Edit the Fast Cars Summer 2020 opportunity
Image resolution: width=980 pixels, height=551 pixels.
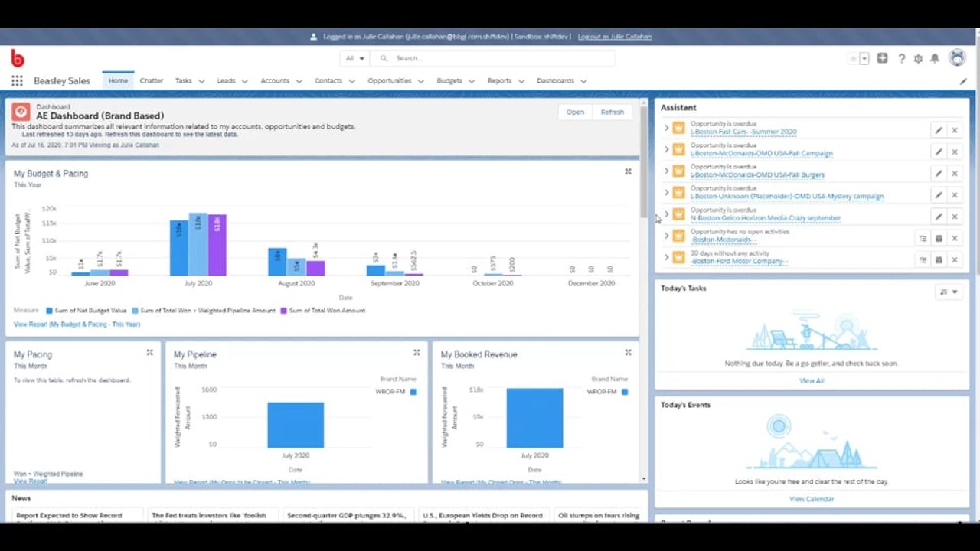pyautogui.click(x=939, y=130)
